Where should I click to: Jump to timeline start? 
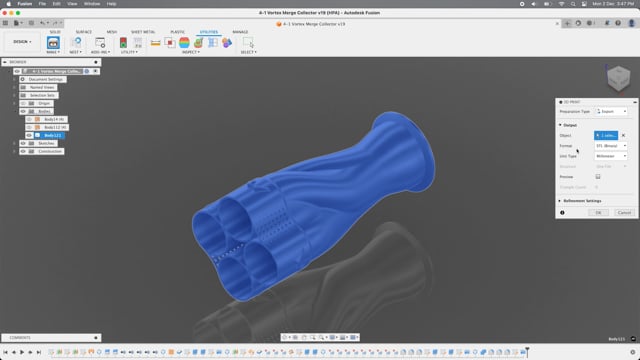click(x=5, y=352)
